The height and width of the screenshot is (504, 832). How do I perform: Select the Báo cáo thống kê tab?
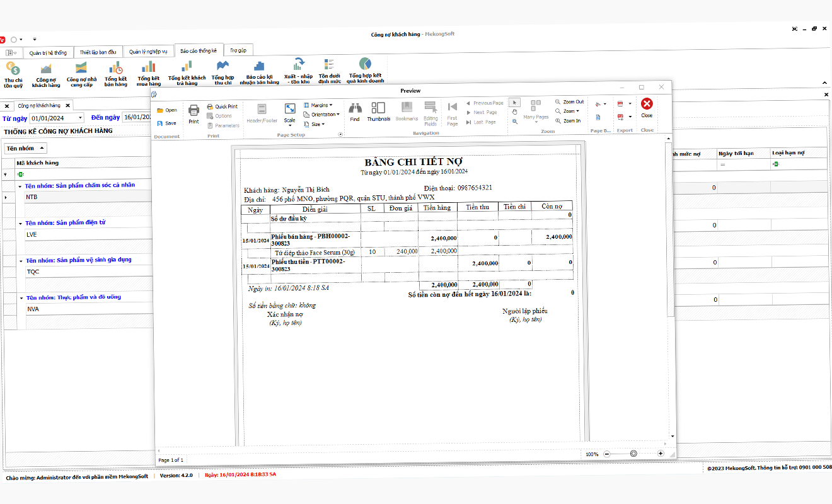click(198, 51)
